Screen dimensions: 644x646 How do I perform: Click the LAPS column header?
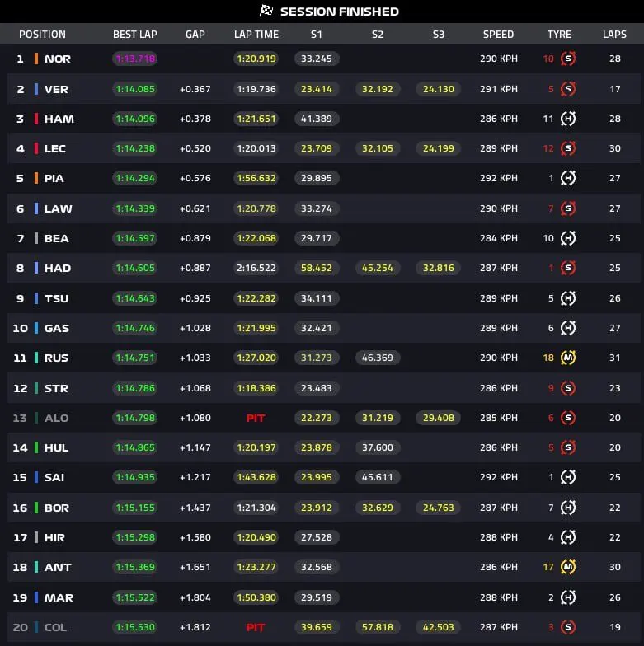pos(614,35)
